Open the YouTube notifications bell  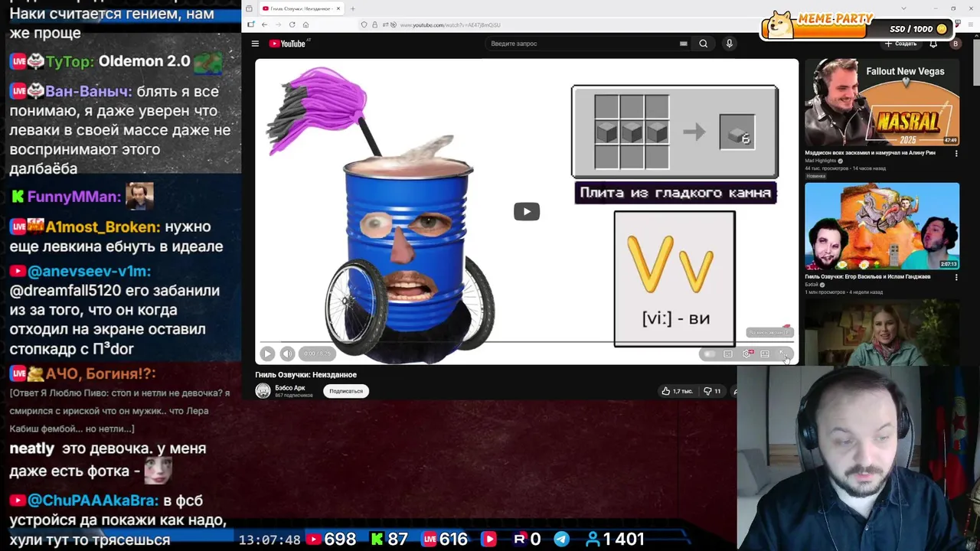point(933,44)
